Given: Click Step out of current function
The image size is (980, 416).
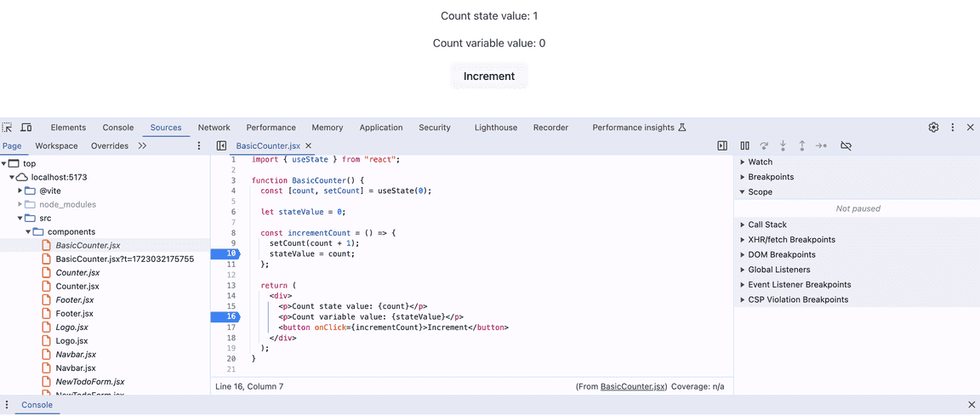Looking at the screenshot, I should (802, 145).
